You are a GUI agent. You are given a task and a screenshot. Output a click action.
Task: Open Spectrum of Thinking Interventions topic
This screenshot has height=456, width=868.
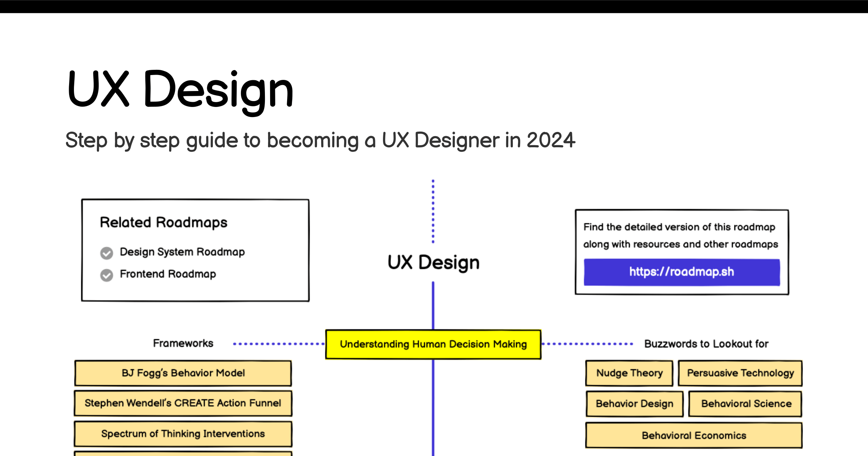183,434
